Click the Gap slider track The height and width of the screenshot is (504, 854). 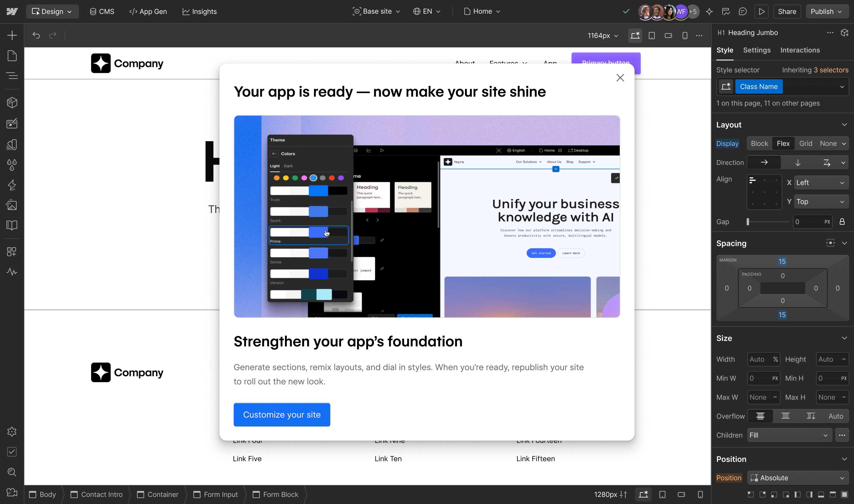[768, 222]
